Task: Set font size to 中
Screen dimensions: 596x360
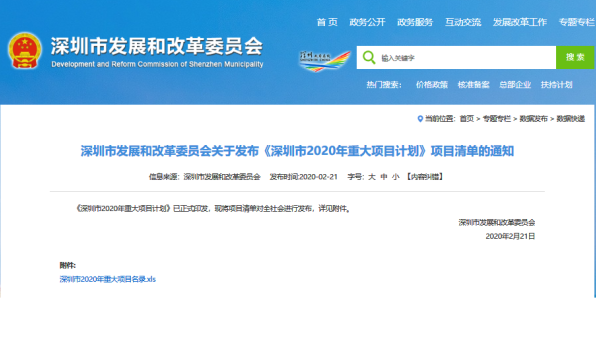Action: click(x=384, y=177)
